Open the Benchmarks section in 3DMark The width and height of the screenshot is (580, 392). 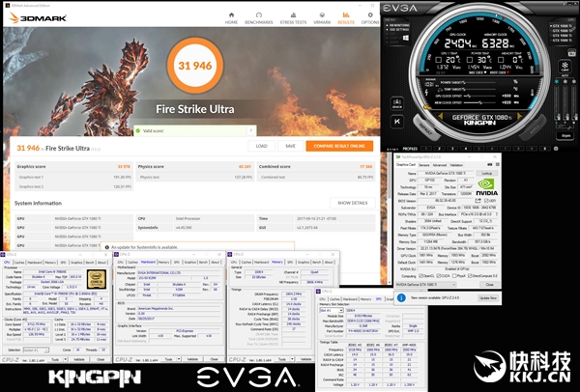[x=258, y=18]
